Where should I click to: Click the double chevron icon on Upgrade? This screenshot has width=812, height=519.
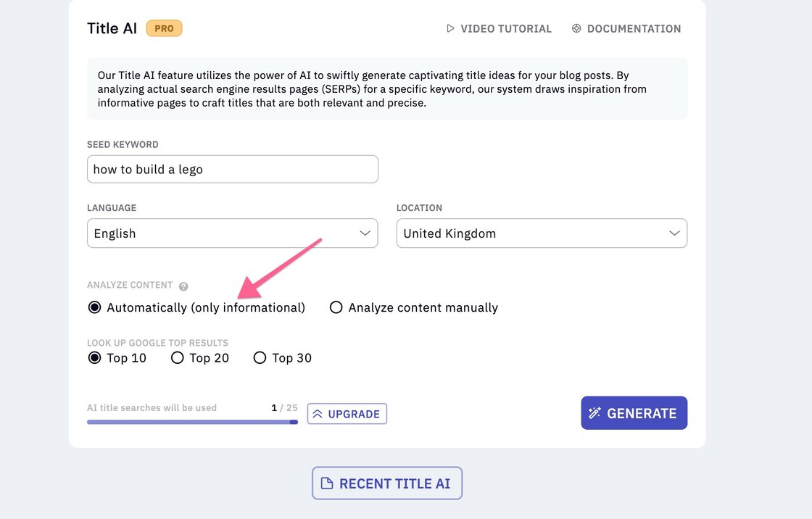[318, 414]
